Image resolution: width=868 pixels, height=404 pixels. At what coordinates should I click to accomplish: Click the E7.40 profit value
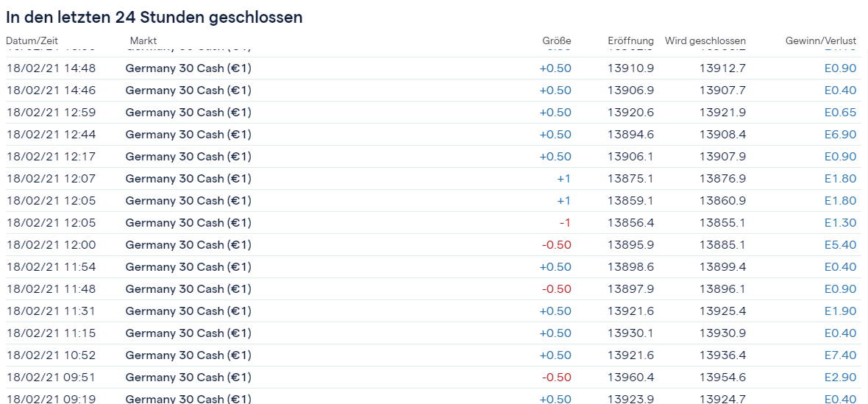(840, 355)
